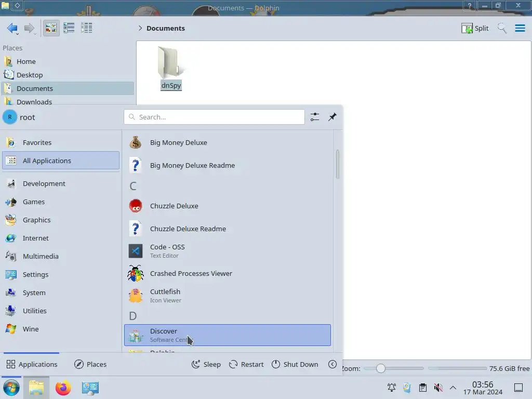The height and width of the screenshot is (399, 532).
Task: Open Big Money Deluxe Readme
Action: 228,165
